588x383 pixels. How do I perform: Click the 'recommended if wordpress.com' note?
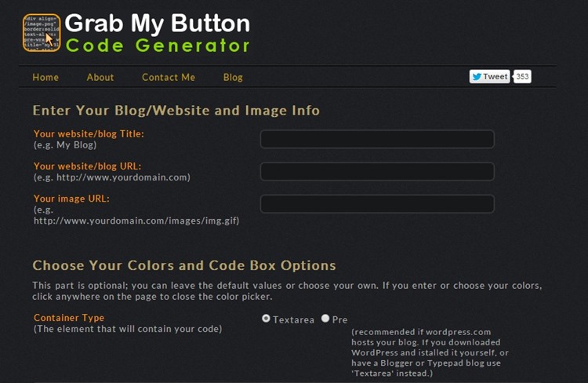(x=430, y=352)
